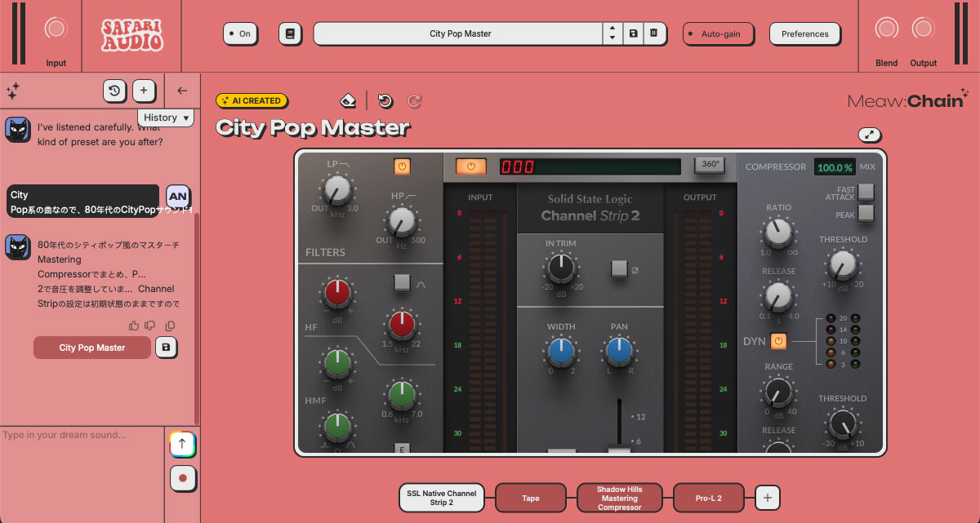Start a new chat with plus icon
Viewport: 980px width, 523px height.
coord(143,91)
